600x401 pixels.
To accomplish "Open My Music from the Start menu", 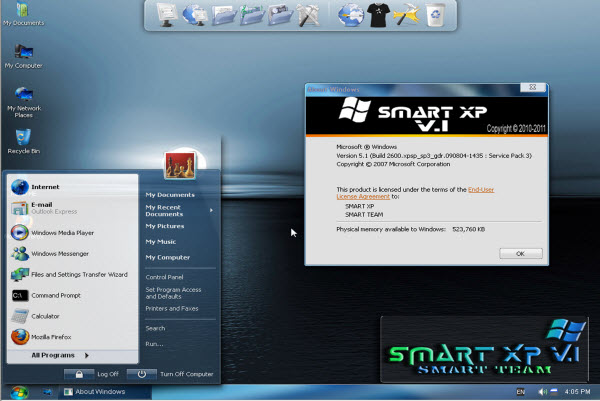I will point(161,242).
